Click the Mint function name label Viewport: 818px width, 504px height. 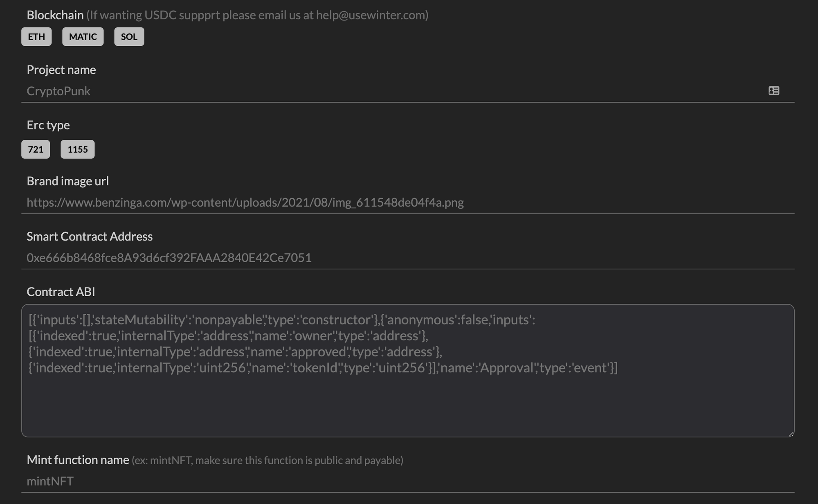78,460
